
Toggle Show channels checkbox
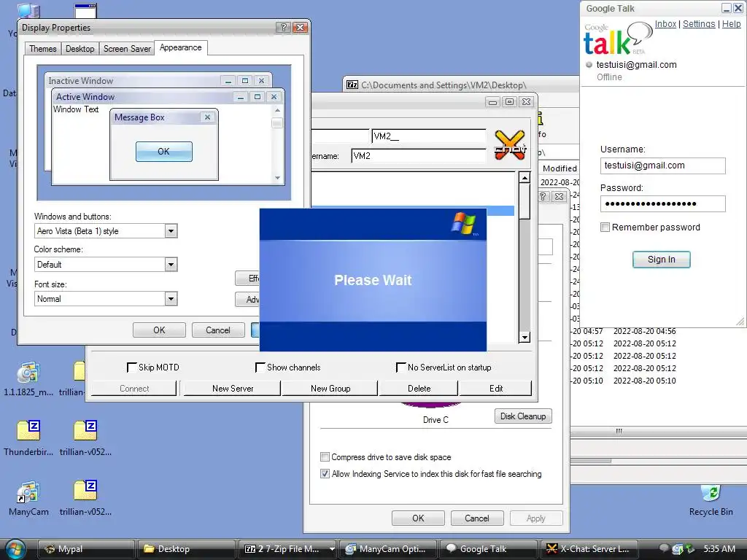coord(260,367)
